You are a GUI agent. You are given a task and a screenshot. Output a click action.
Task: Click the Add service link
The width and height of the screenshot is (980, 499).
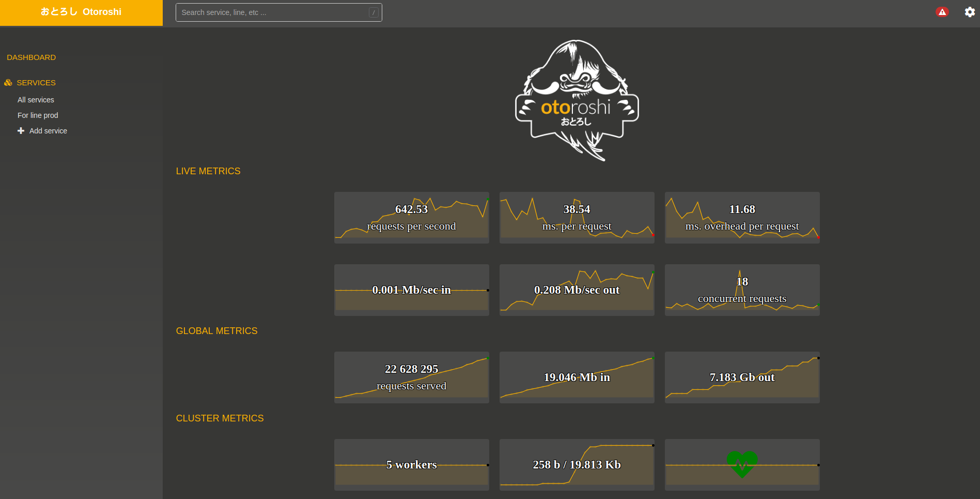pos(48,131)
